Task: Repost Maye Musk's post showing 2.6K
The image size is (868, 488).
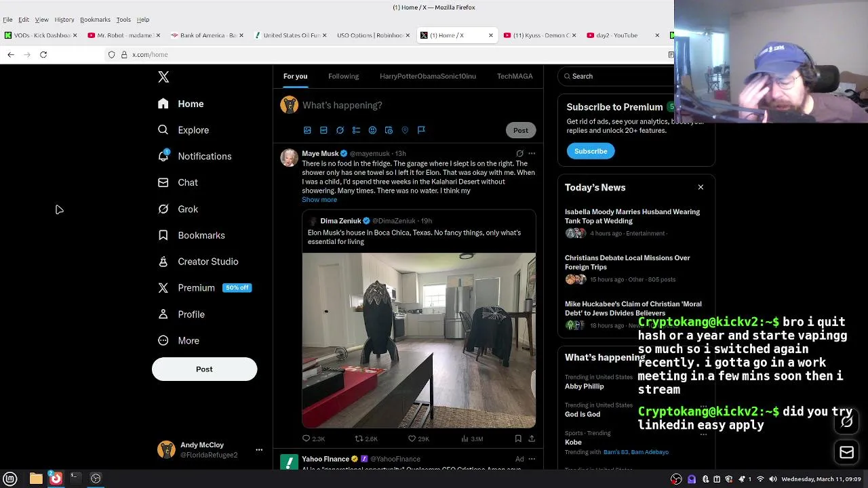Action: pos(366,439)
